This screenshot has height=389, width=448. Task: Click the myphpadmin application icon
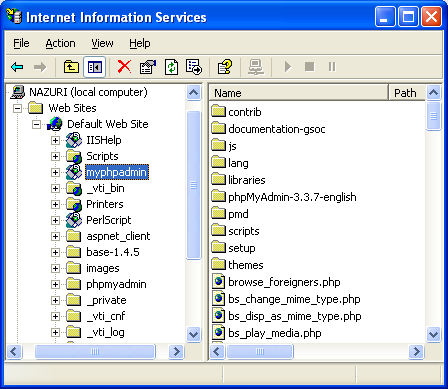click(x=74, y=172)
